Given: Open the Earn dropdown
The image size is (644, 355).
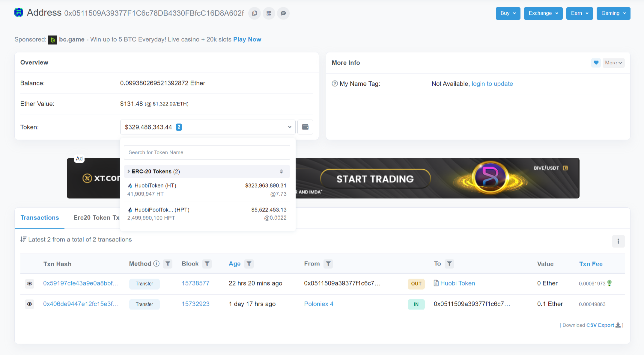Looking at the screenshot, I should tap(580, 13).
